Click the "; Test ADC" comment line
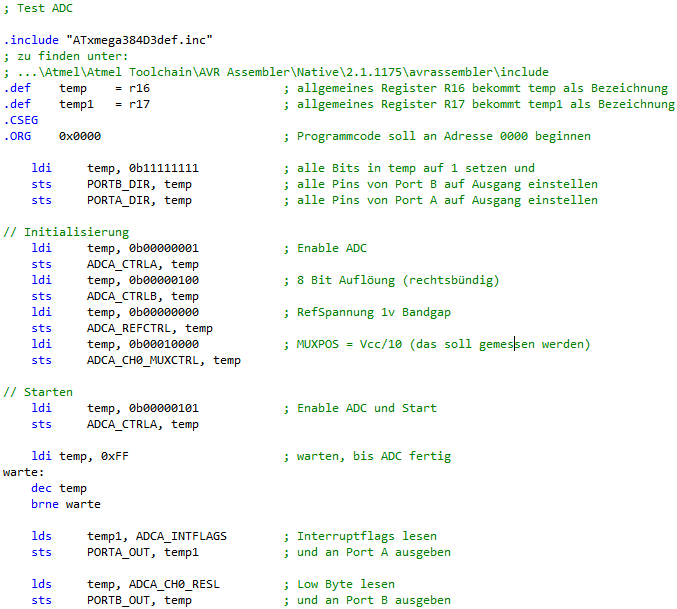The width and height of the screenshot is (677, 609). coord(35,9)
